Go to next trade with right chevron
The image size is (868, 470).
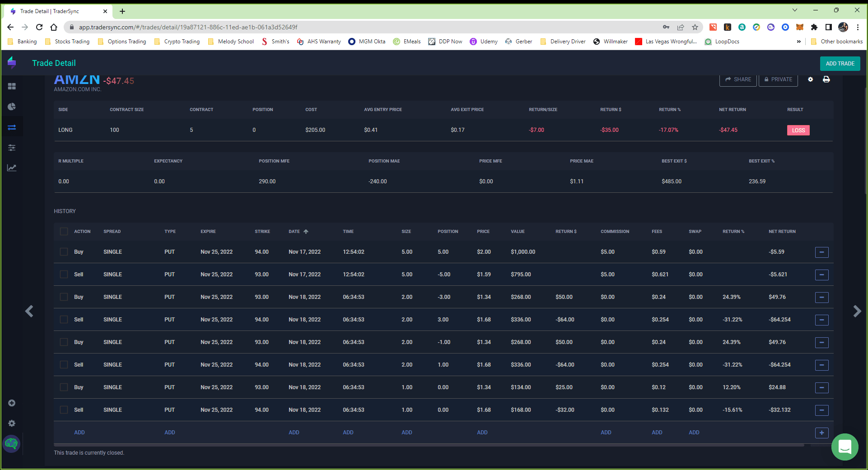(857, 311)
